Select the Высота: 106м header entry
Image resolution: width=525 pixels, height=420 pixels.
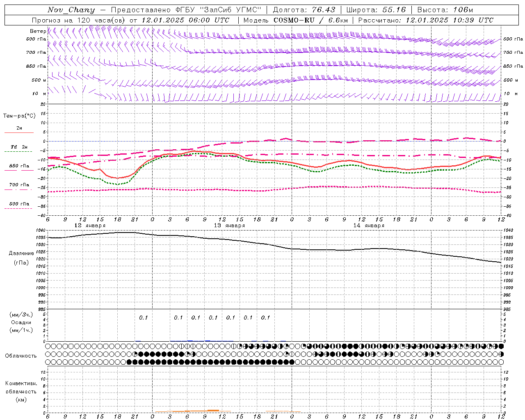pos(445,10)
